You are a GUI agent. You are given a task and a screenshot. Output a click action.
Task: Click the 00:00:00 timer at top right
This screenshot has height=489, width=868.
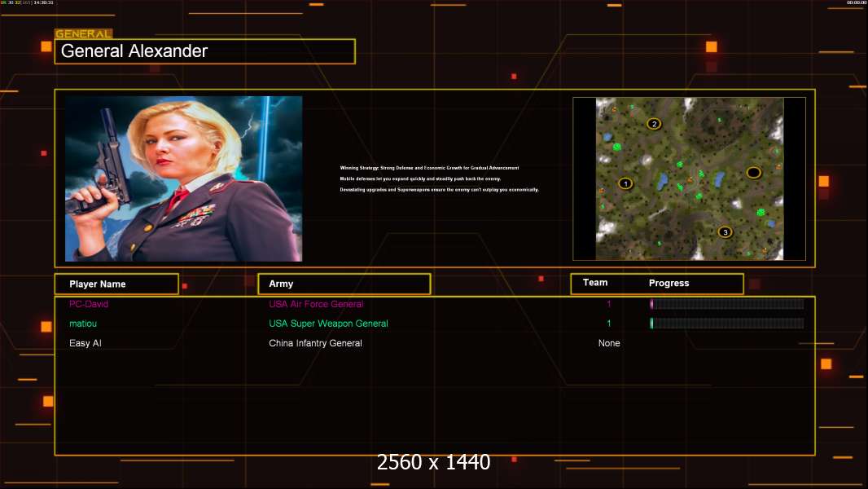[x=856, y=2]
